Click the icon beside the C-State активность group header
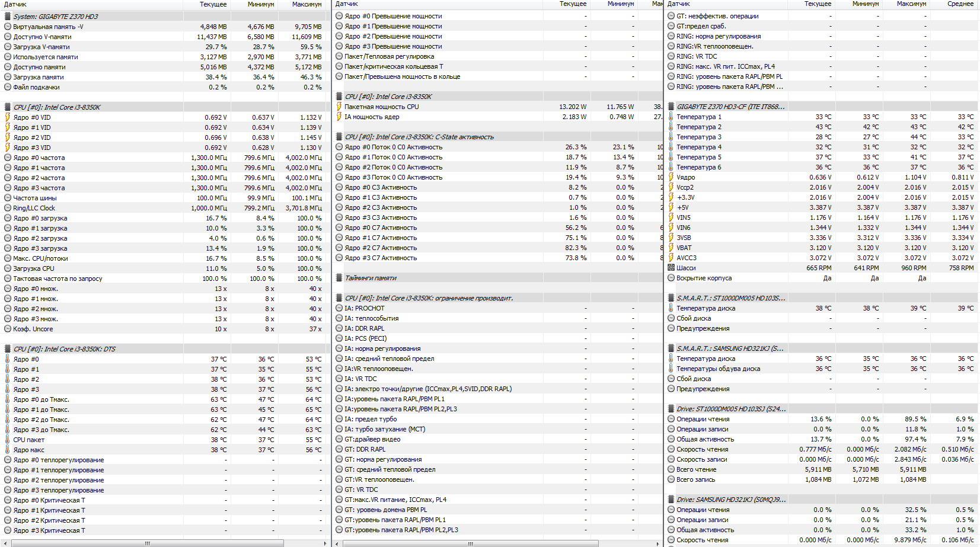980x547 pixels. [x=339, y=137]
